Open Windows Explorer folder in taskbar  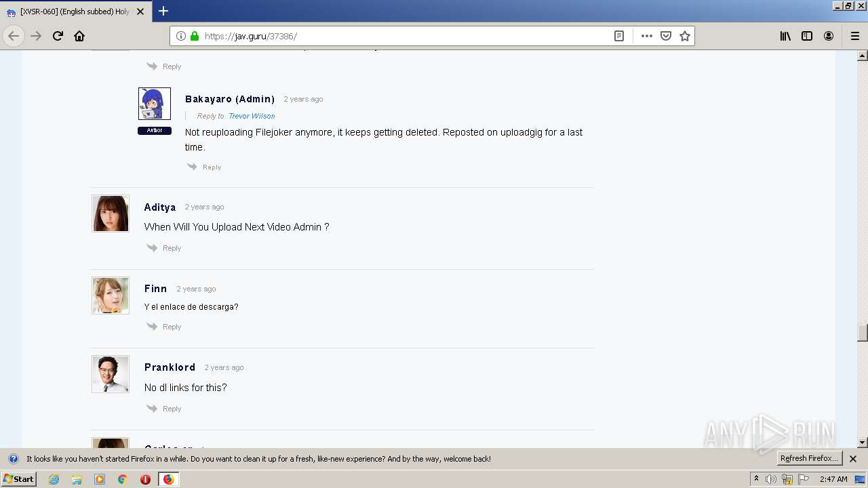[x=77, y=479]
